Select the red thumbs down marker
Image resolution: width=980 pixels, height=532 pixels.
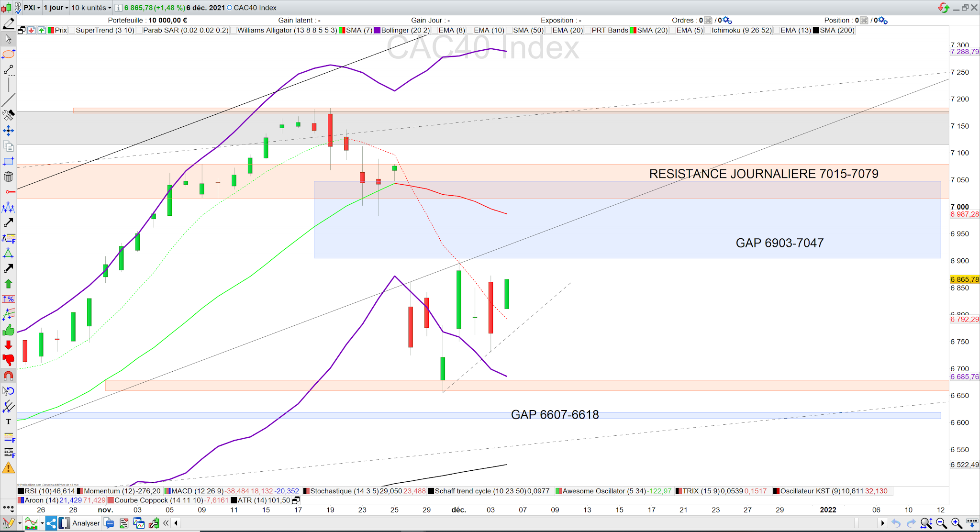(x=8, y=360)
